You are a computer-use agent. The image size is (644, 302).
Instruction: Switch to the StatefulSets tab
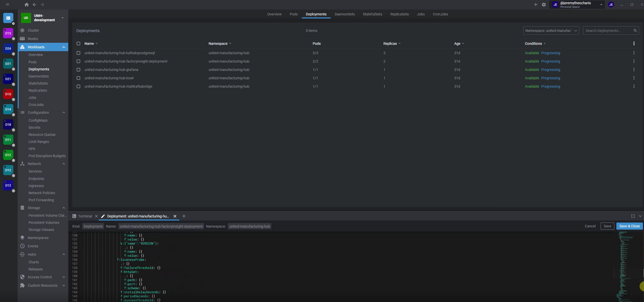tap(373, 14)
